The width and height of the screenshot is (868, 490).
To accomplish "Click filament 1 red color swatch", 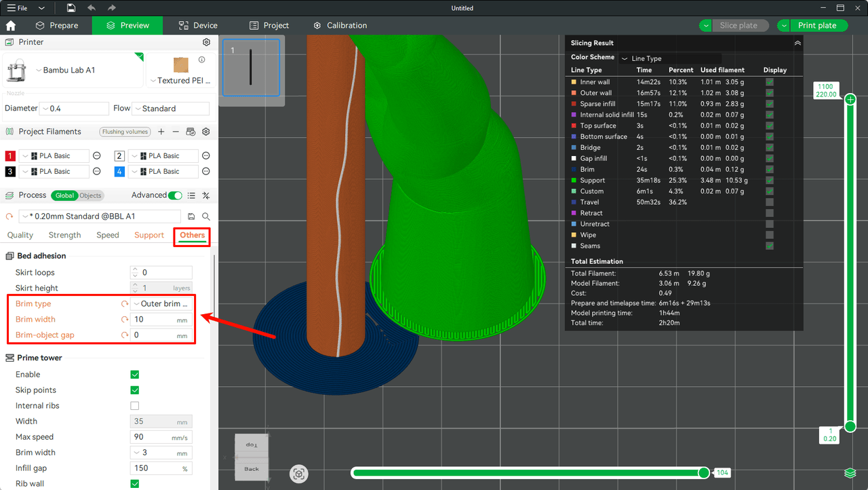I will click(11, 156).
